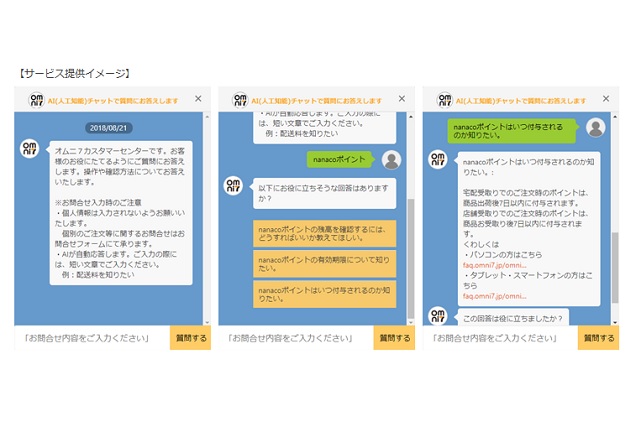
Task: Click omni7 logo in right chat header
Action: click(445, 100)
